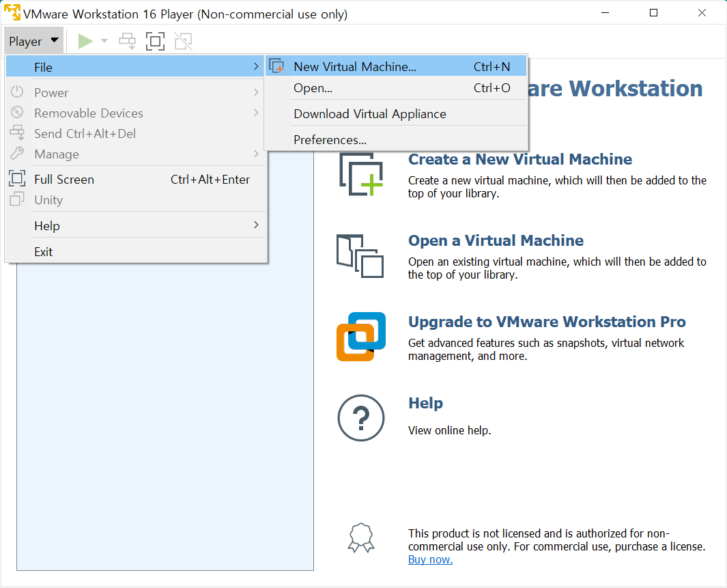Choose Open... from File submenu
The height and width of the screenshot is (588, 727).
pyautogui.click(x=396, y=88)
